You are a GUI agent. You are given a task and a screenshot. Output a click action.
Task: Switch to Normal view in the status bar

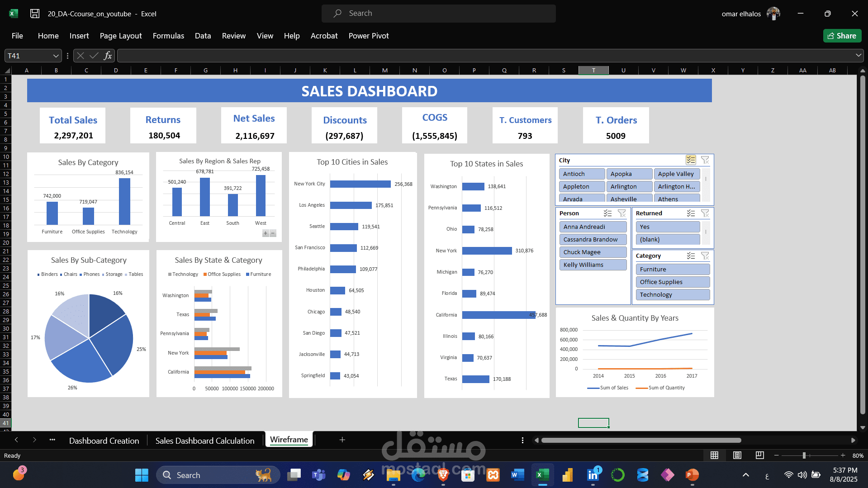[715, 455]
